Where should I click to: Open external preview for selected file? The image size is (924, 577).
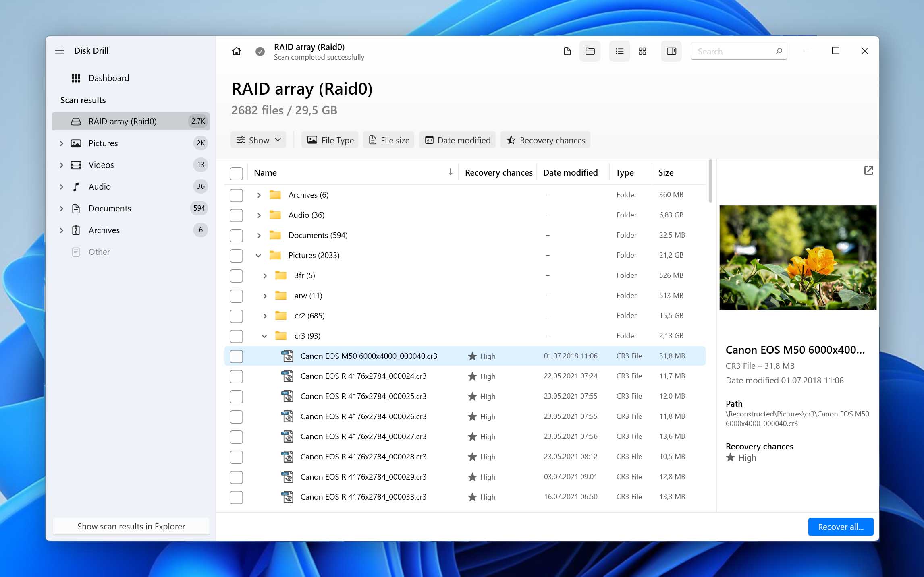[x=869, y=170]
